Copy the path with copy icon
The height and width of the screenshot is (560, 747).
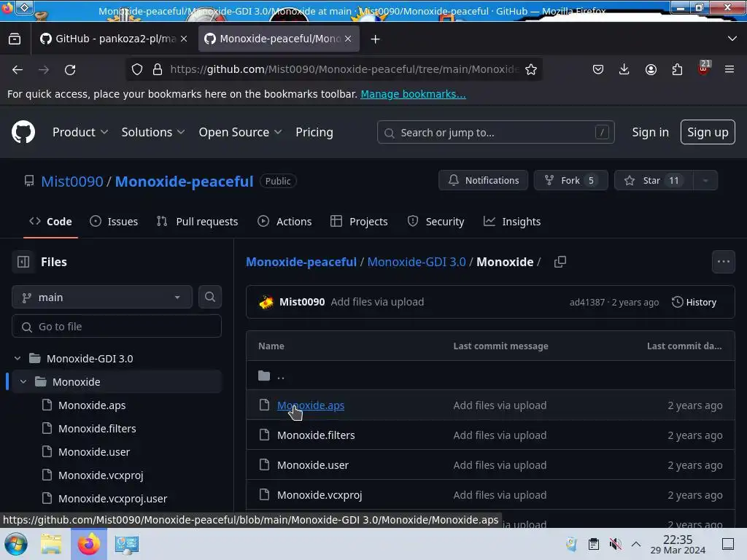[560, 262]
